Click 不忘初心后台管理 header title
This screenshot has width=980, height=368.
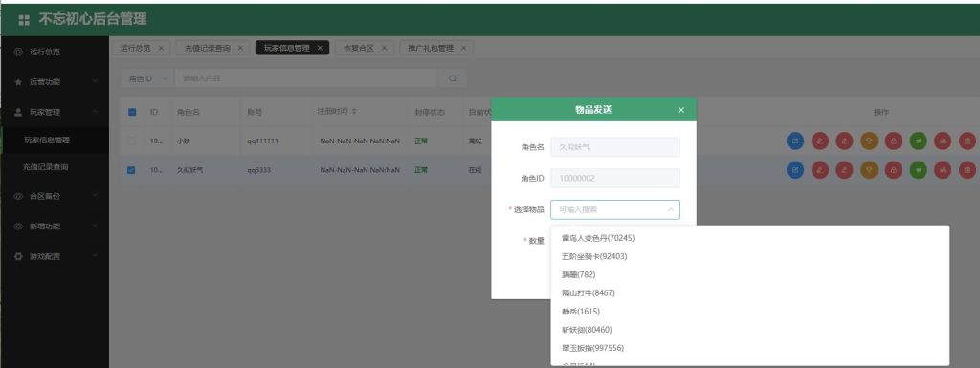coord(93,19)
